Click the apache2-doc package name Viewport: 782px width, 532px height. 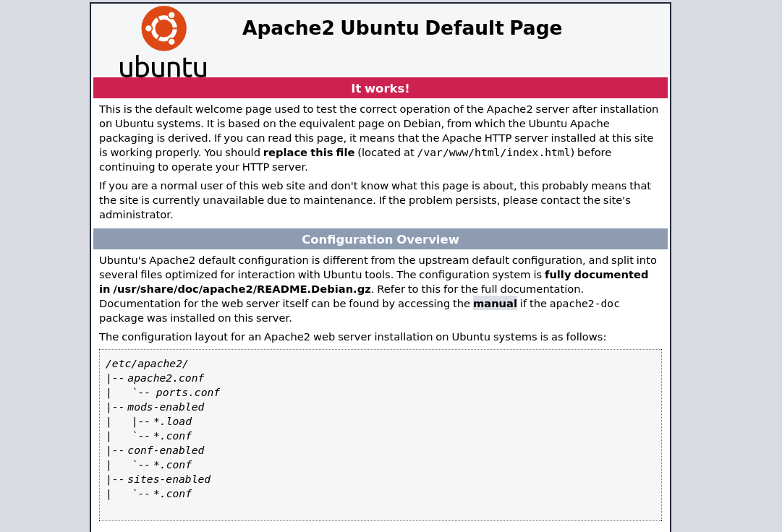click(x=585, y=304)
